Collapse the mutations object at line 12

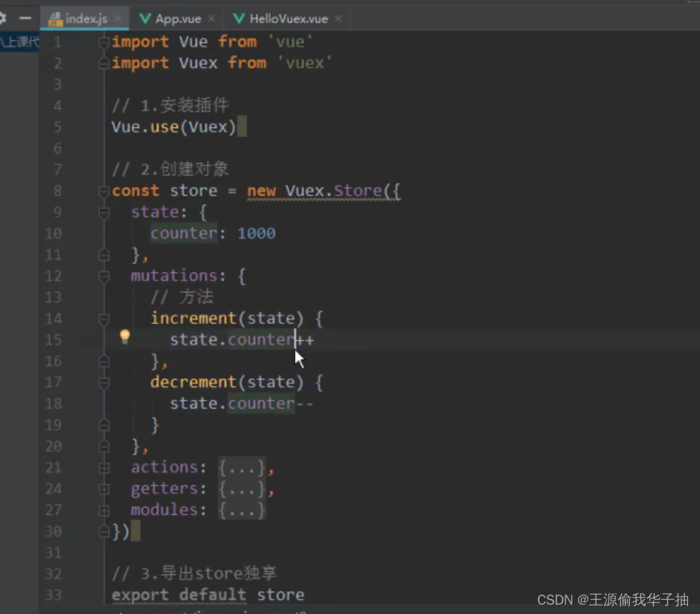(x=104, y=277)
